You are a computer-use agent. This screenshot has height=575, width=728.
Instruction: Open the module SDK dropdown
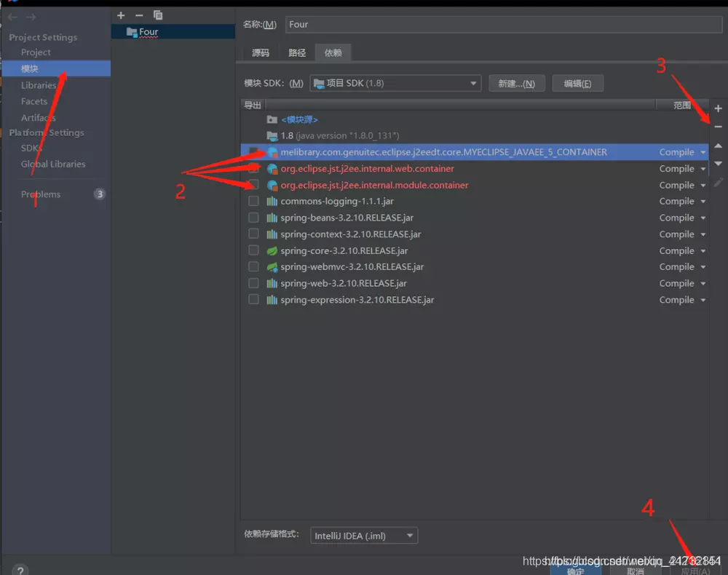click(x=395, y=83)
